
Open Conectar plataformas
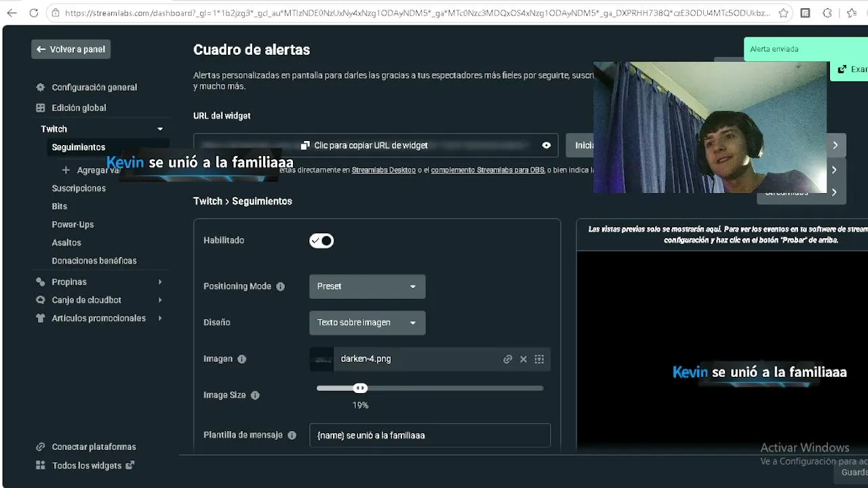point(94,447)
